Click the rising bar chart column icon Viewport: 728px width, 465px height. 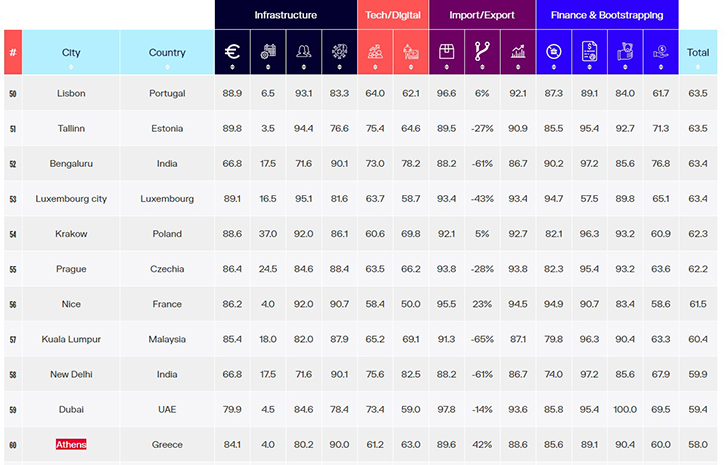point(518,52)
